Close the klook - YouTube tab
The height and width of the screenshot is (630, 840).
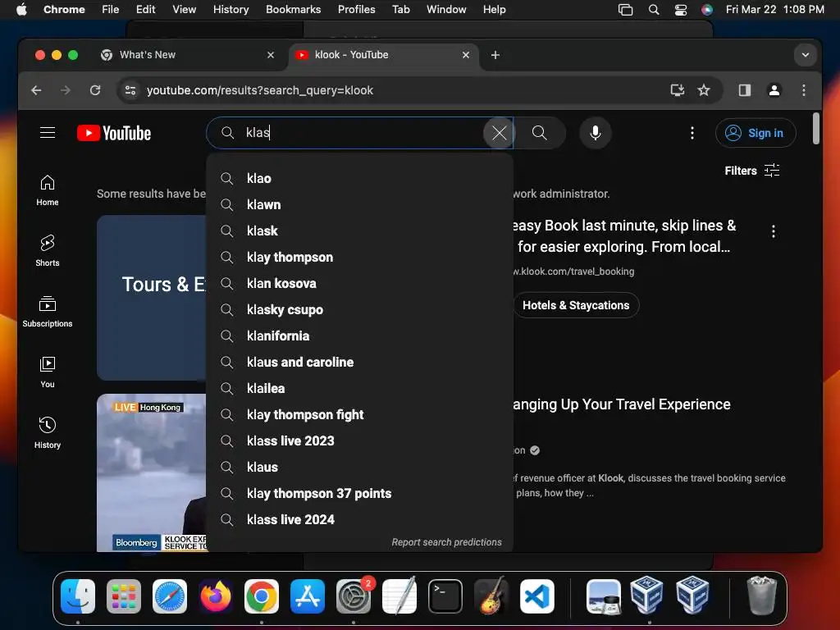tap(466, 55)
